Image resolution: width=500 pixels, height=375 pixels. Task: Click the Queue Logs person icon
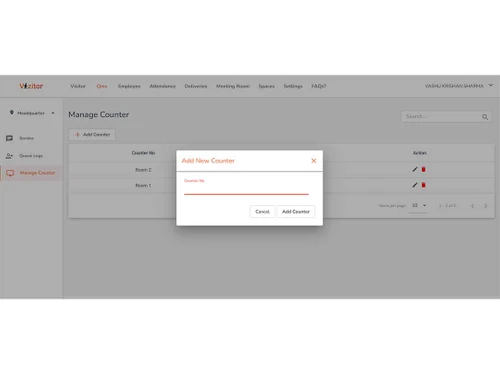9,156
